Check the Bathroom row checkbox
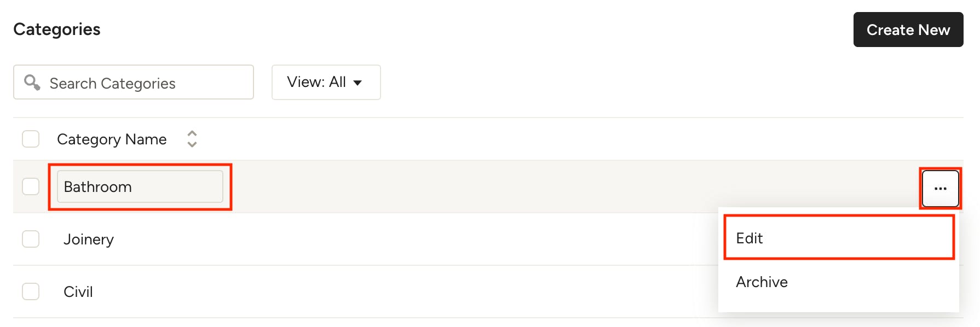Image resolution: width=980 pixels, height=327 pixels. click(x=31, y=186)
